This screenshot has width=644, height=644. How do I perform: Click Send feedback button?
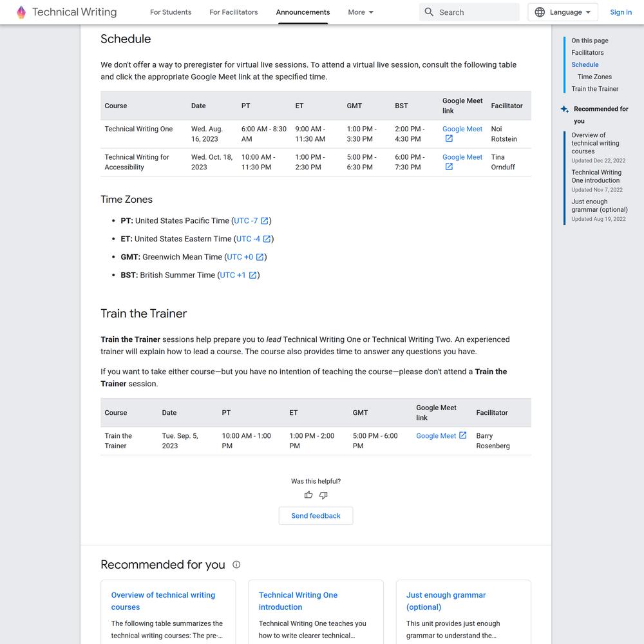pos(316,516)
